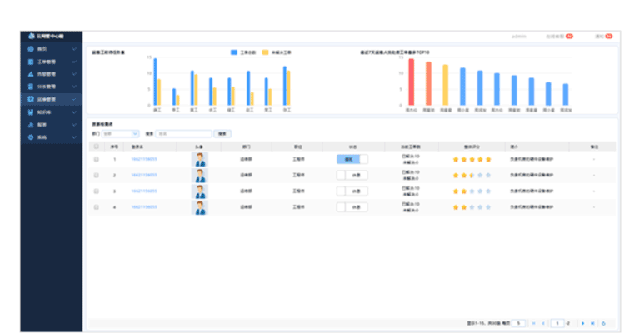Expand the fourth sidebar item's chevron
Screen dimensions: 644x333
74,87
